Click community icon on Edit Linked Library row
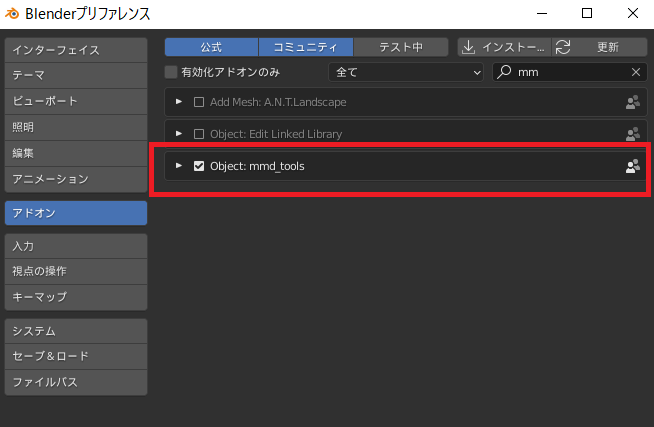 coord(633,134)
